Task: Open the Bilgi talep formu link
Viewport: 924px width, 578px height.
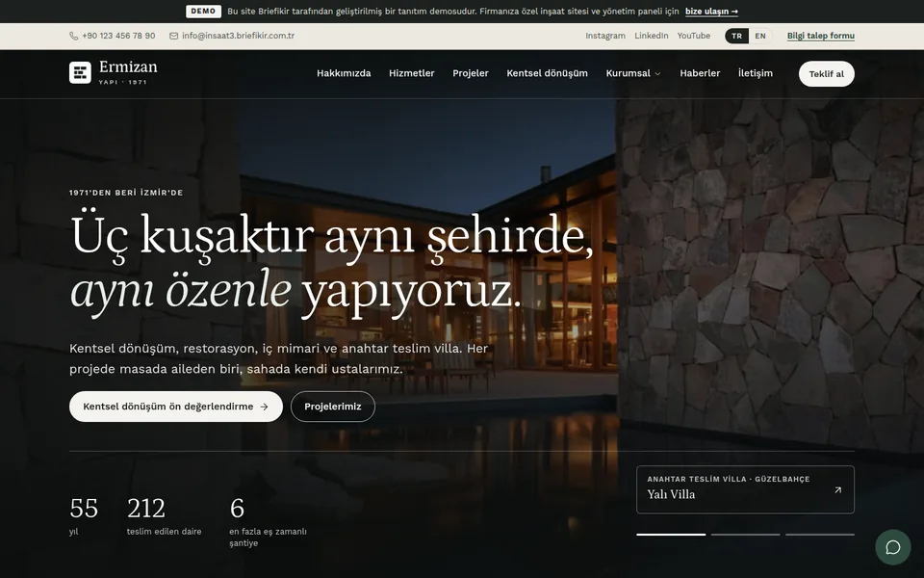Action: (x=820, y=36)
